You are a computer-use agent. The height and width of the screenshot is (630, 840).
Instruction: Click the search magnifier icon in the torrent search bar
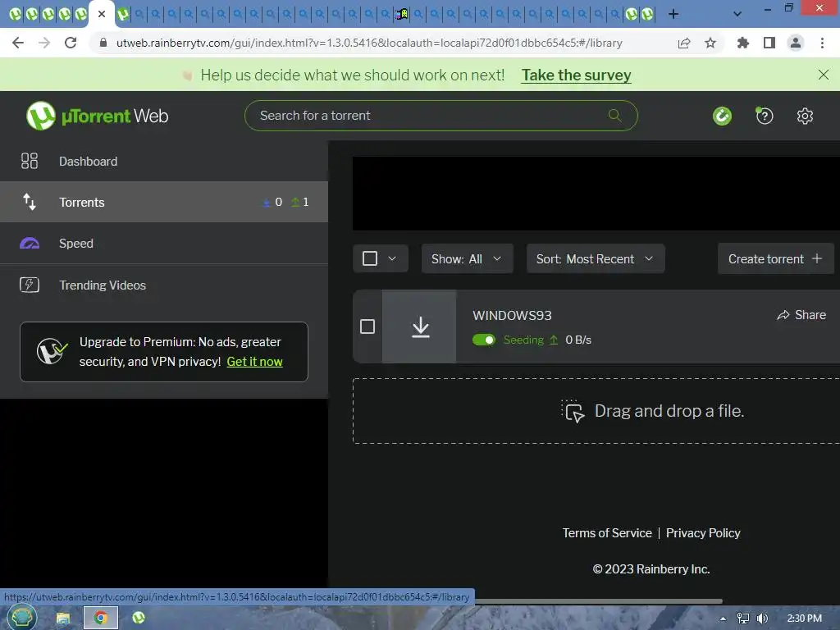pyautogui.click(x=615, y=115)
